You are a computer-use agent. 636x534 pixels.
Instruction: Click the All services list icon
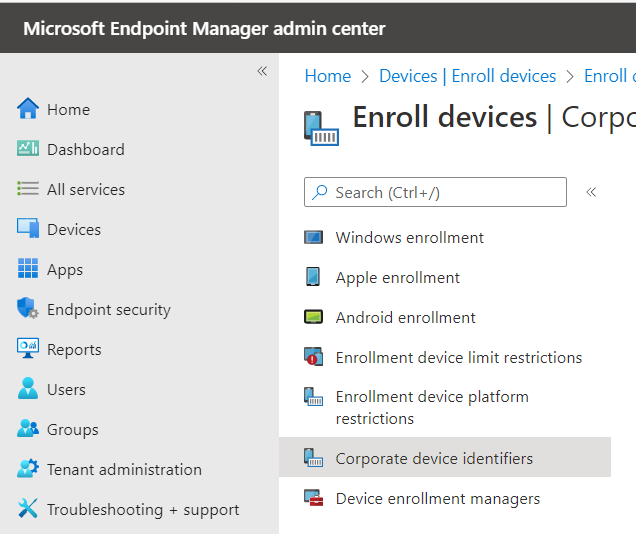(x=28, y=189)
